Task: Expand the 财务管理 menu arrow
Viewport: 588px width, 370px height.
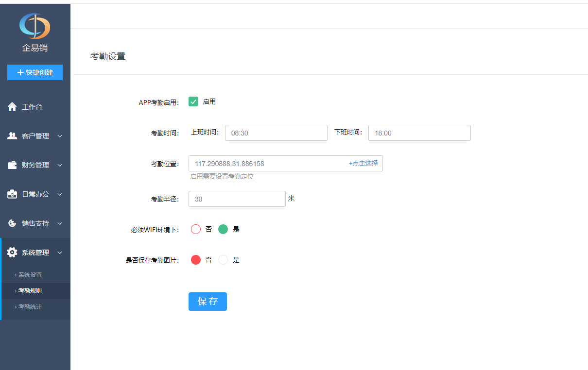Action: coord(60,165)
